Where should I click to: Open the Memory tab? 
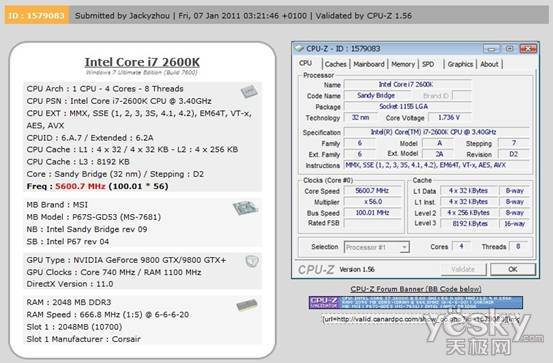point(403,64)
